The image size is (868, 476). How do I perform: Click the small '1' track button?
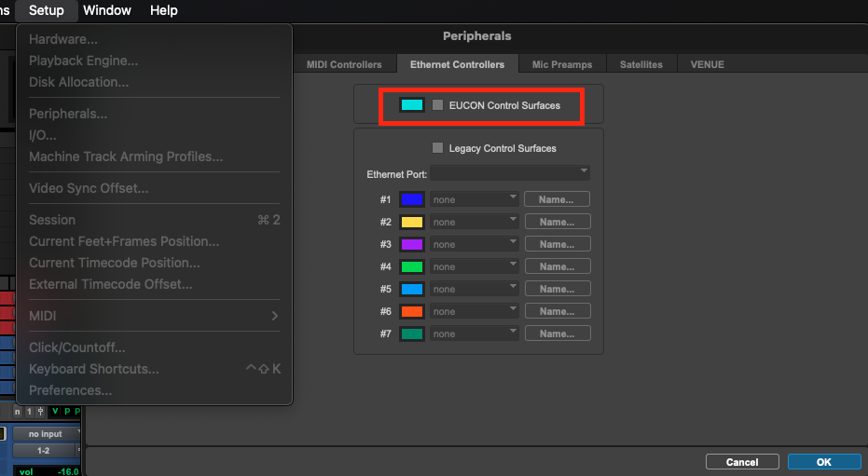click(29, 412)
